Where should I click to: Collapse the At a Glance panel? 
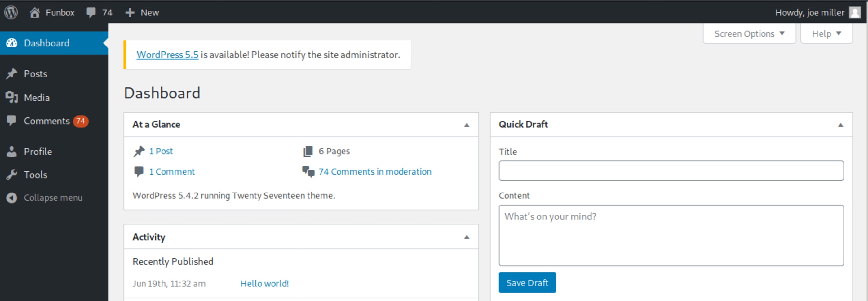pyautogui.click(x=466, y=125)
